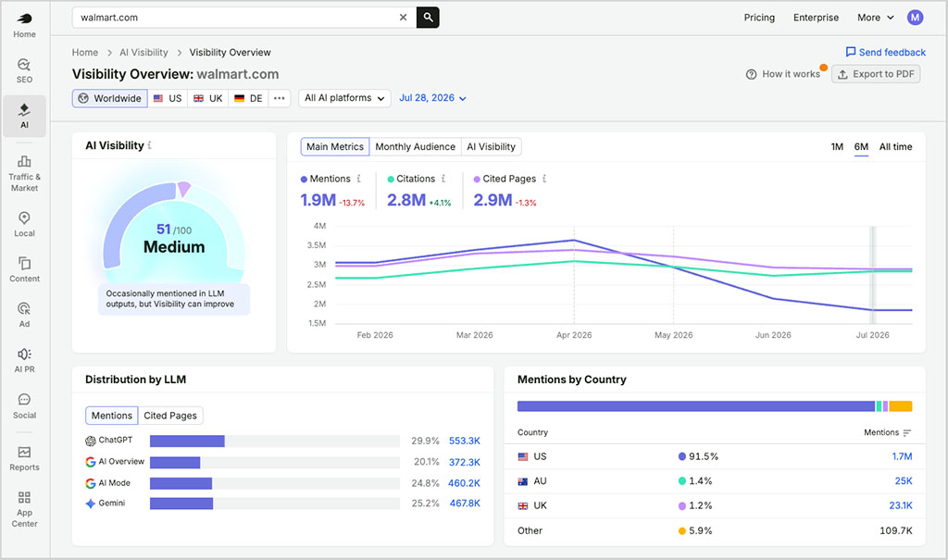Go to Pricing page
The height and width of the screenshot is (560, 948).
point(759,18)
